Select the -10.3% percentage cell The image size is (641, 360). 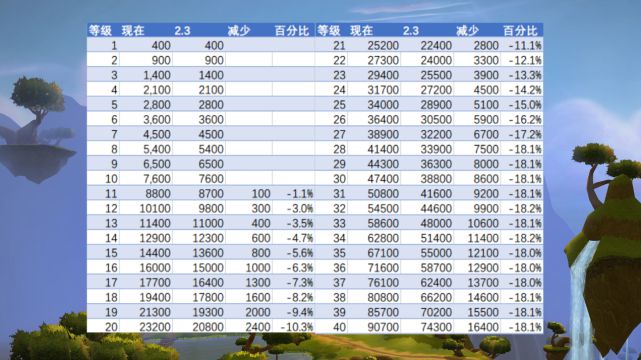[297, 327]
